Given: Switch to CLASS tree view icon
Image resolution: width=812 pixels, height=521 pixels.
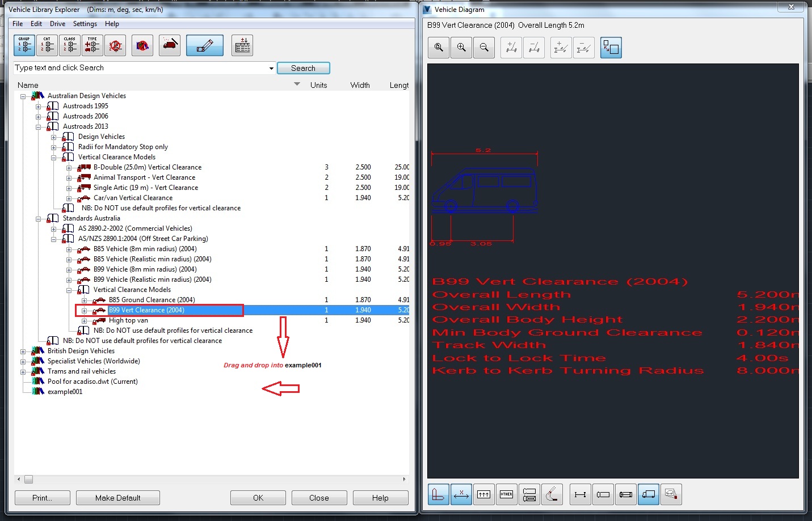Looking at the screenshot, I should (69, 45).
